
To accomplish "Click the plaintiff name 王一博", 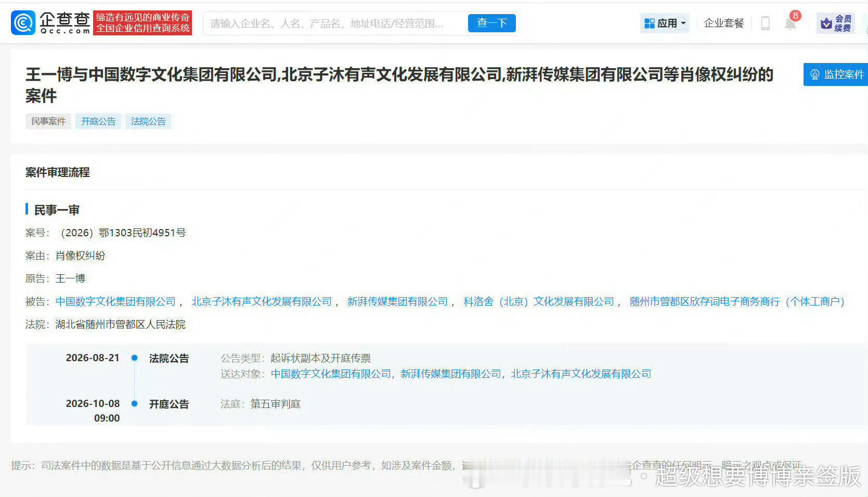I will 70,278.
